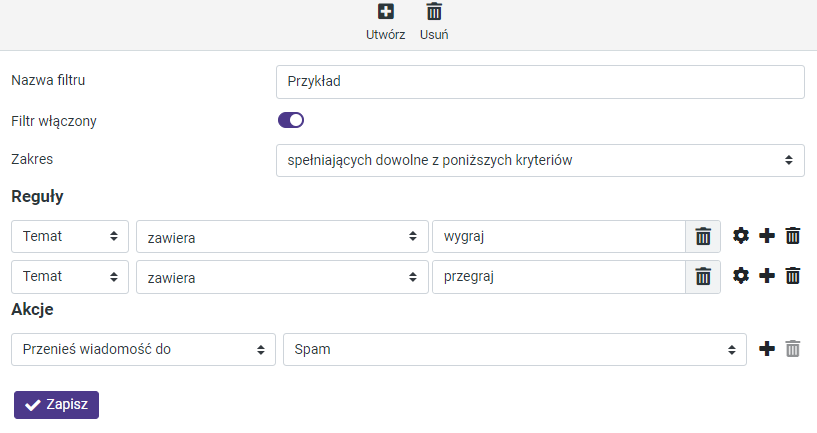Disable the 'Filtr włączony' switch

(x=291, y=121)
